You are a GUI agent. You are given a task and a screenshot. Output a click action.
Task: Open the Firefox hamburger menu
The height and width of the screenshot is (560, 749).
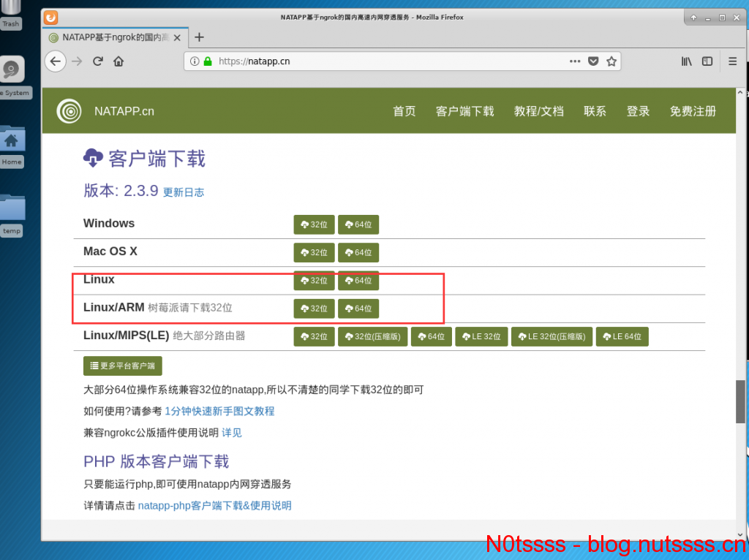tap(733, 61)
